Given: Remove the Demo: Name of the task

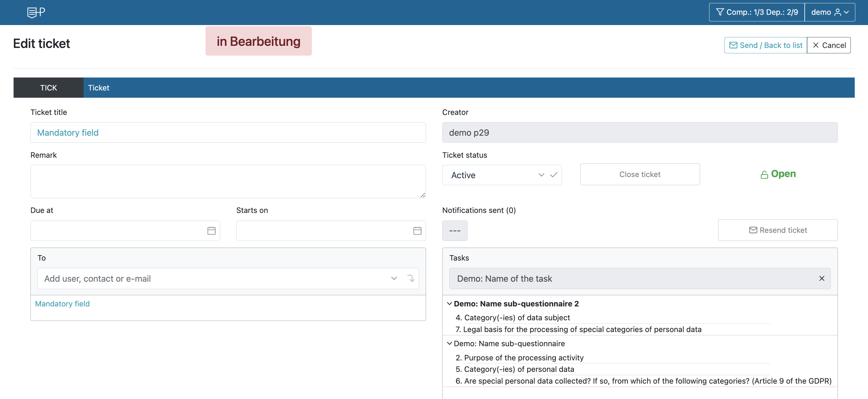Looking at the screenshot, I should [822, 278].
